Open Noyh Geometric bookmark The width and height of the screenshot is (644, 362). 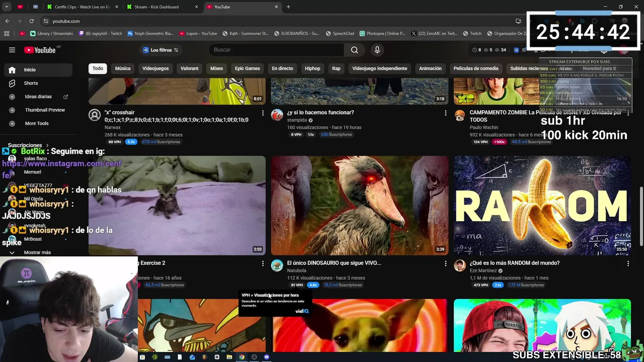pyautogui.click(x=150, y=34)
